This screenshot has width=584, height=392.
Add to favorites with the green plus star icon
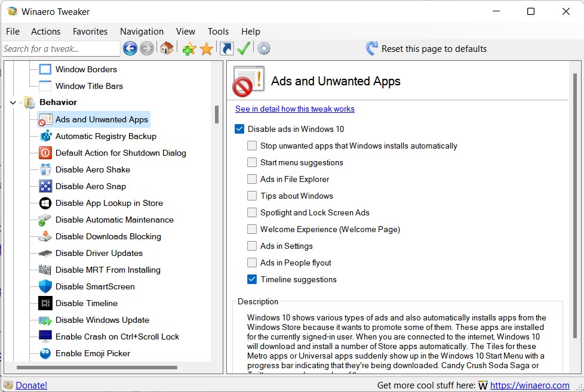tap(189, 49)
